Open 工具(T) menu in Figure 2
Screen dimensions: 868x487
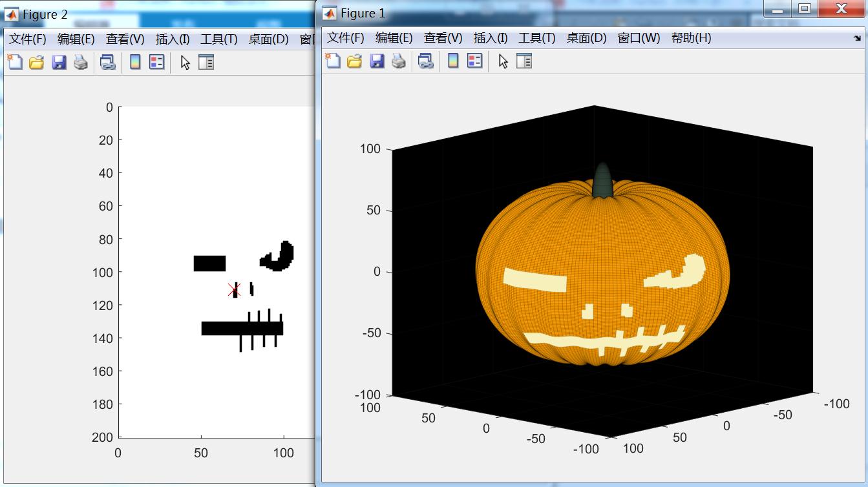pyautogui.click(x=219, y=39)
